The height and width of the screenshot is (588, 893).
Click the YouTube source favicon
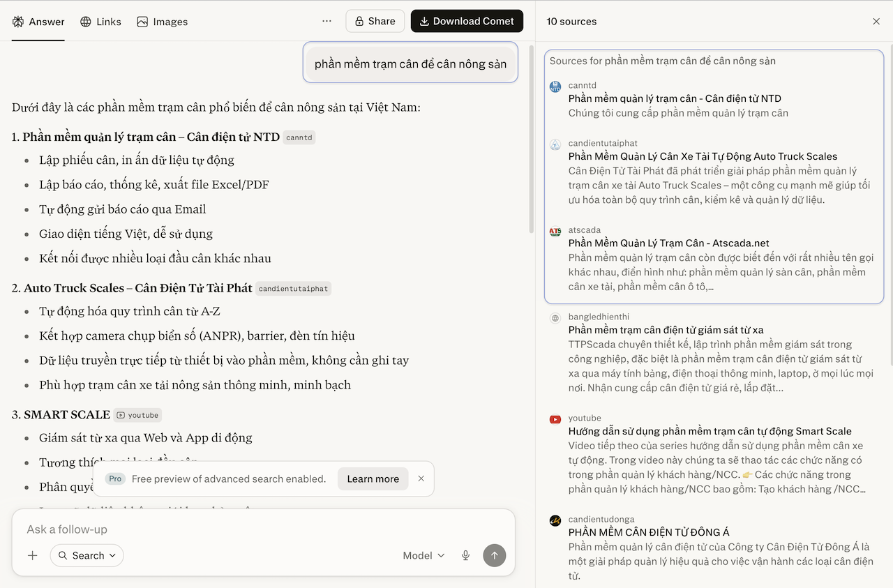pyautogui.click(x=555, y=419)
